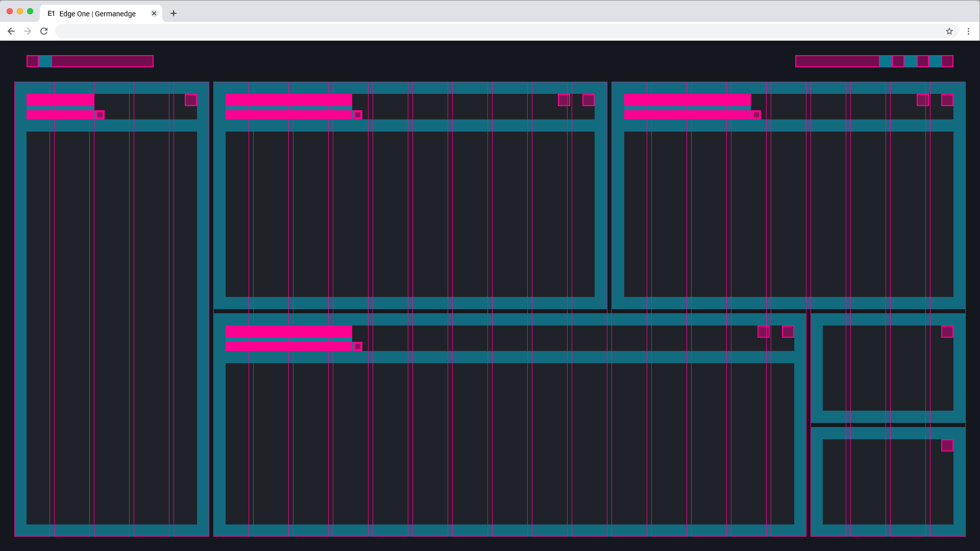Click the square icon in the narrow left panel
Viewport: 980px width, 551px height.
coord(191,100)
